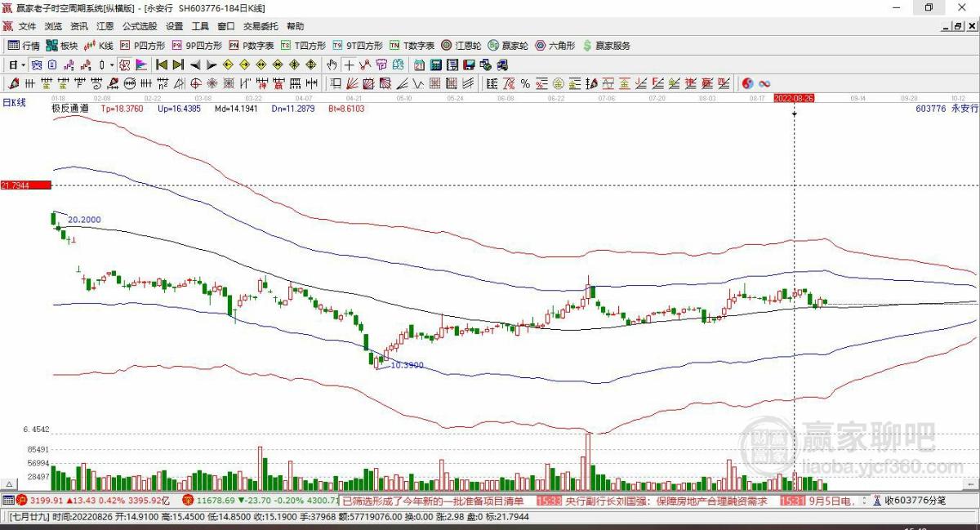This screenshot has height=530, width=980.
Task: Open the T四方形 tool
Action: [303, 46]
